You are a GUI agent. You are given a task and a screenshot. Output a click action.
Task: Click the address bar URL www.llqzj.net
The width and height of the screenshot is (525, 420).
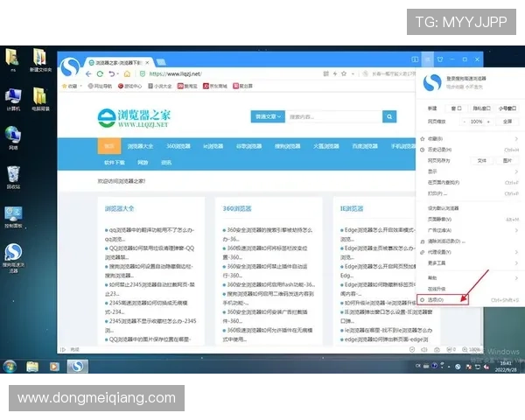[175, 73]
